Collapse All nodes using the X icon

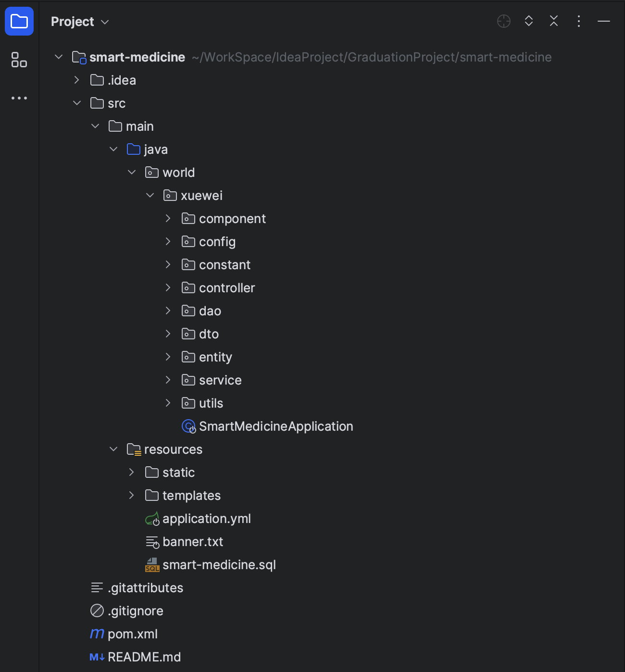pos(553,21)
